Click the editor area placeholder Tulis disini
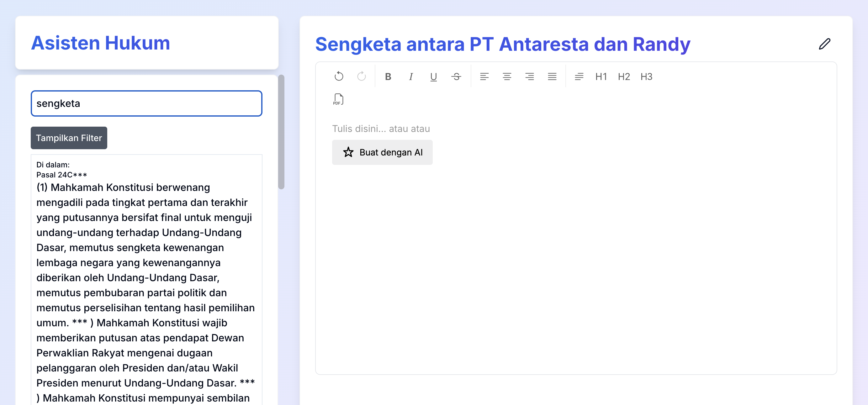868x405 pixels. pyautogui.click(x=381, y=129)
